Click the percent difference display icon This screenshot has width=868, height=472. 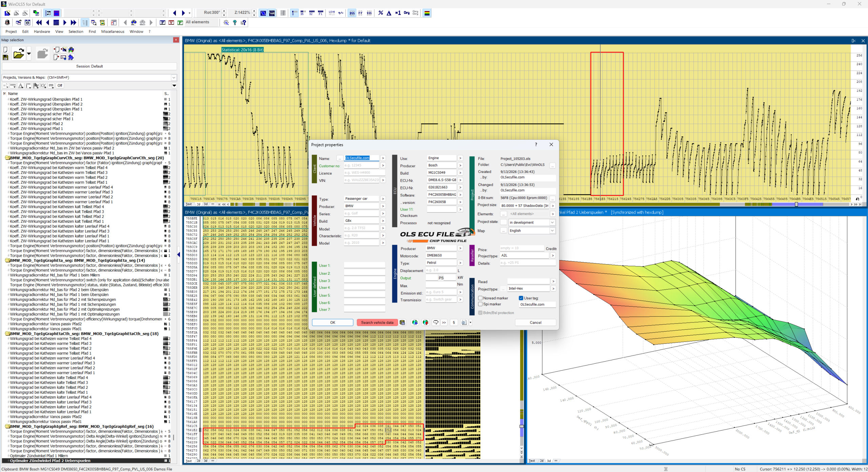point(380,13)
